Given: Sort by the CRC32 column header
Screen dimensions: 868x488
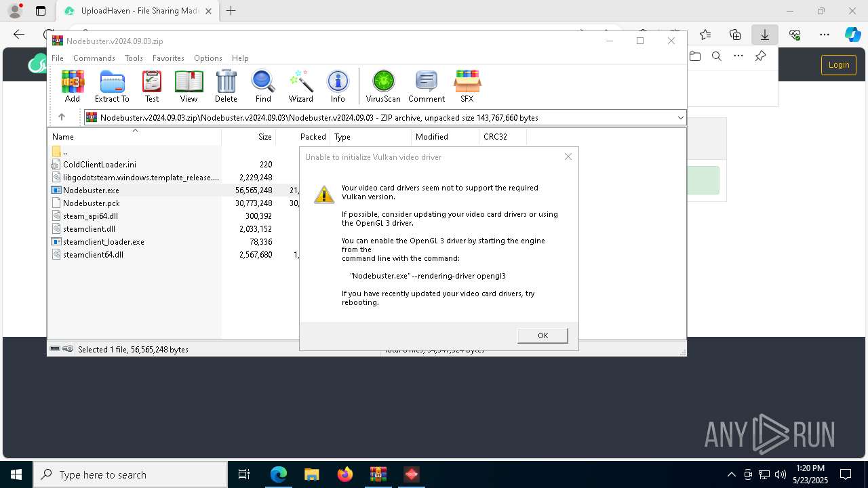Looking at the screenshot, I should (x=502, y=136).
